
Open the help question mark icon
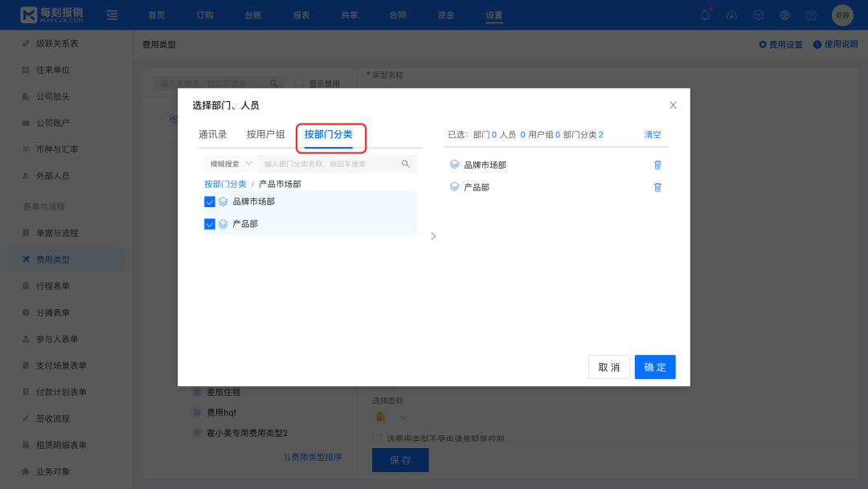811,14
